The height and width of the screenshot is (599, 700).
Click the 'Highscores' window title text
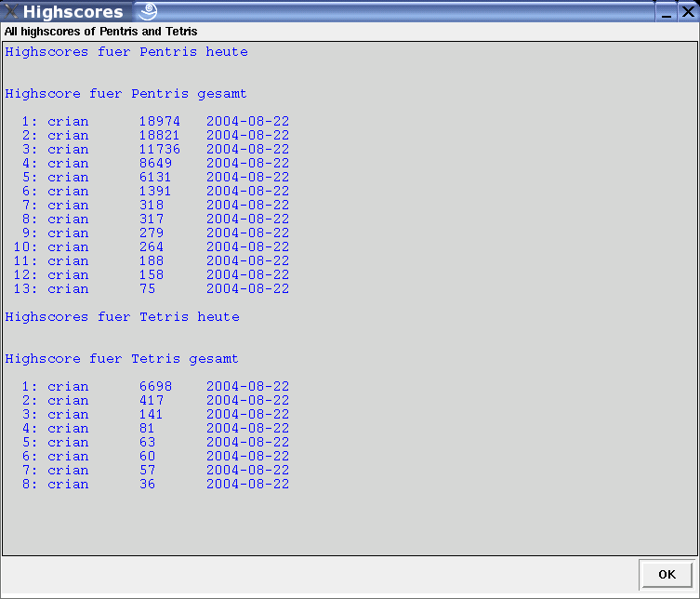(73, 11)
